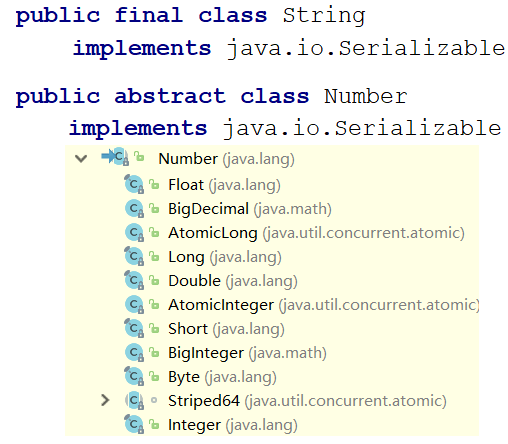Click the Number class icon with arrow
The image size is (508, 444).
[x=115, y=157]
